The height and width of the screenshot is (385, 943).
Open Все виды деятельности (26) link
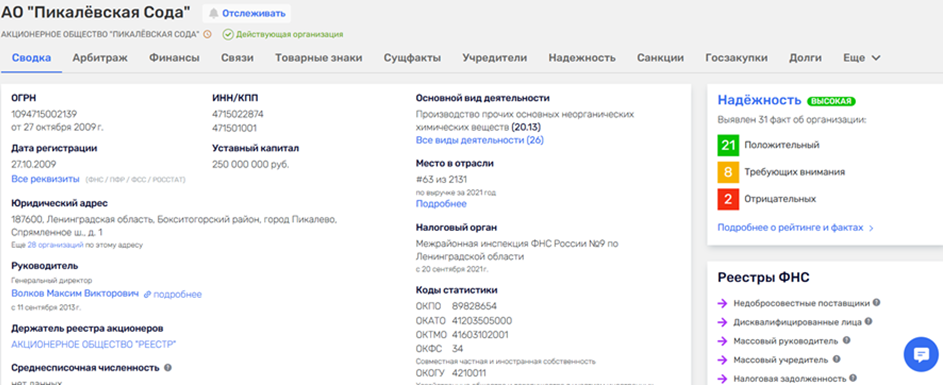click(x=480, y=140)
